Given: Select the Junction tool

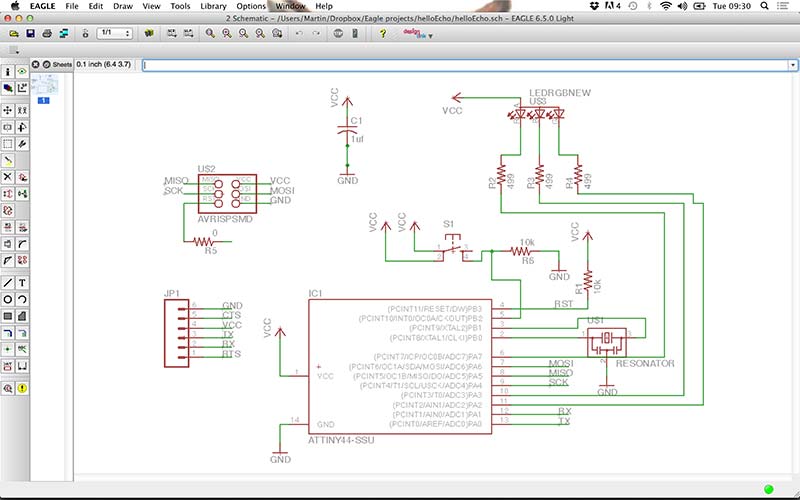Looking at the screenshot, I should pos(8,349).
